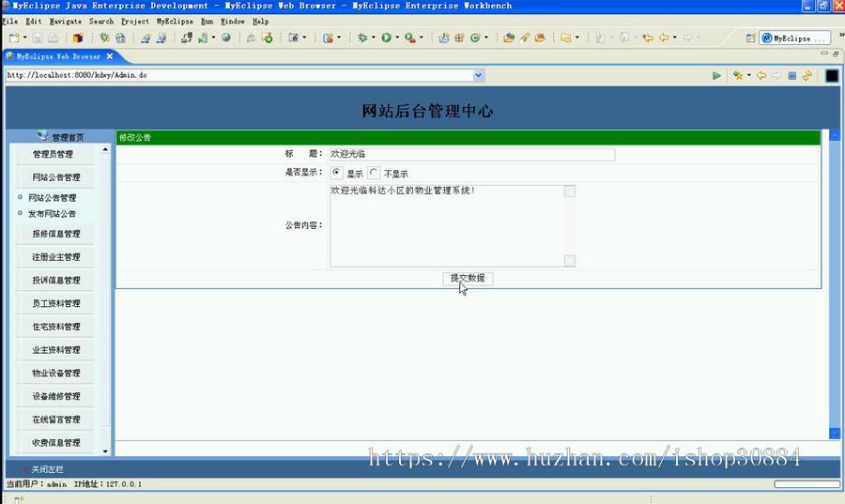This screenshot has width=845, height=504.
Task: Click the browser green Go arrow
Action: tap(716, 76)
